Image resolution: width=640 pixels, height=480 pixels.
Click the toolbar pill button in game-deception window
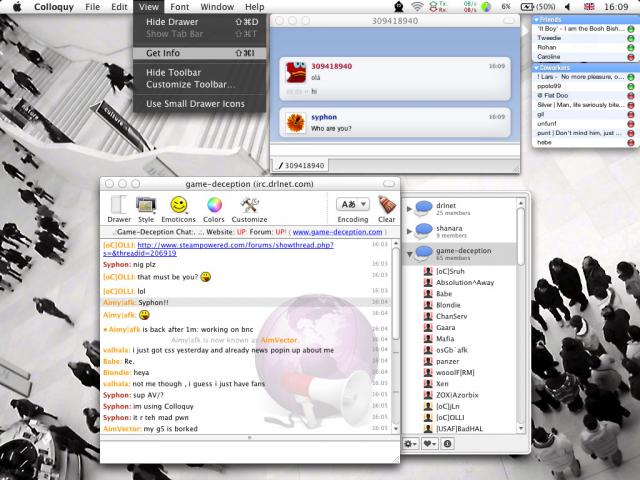click(x=389, y=184)
